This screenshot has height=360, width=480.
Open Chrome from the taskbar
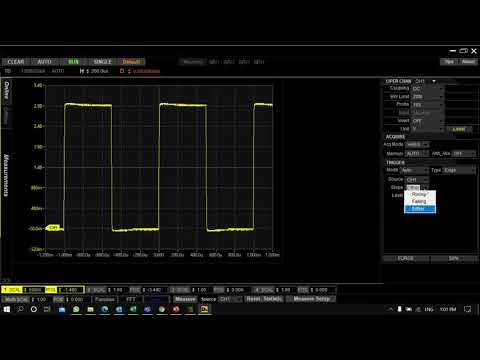pos(162,309)
